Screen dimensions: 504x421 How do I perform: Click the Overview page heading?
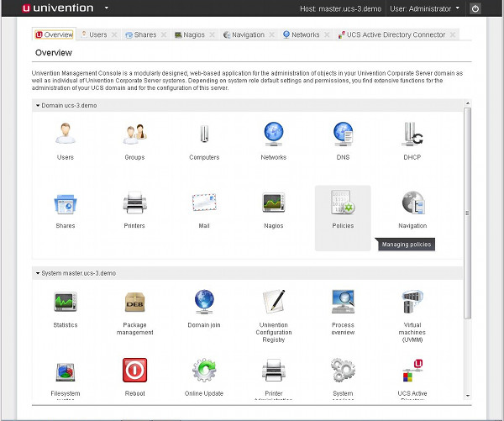click(54, 52)
